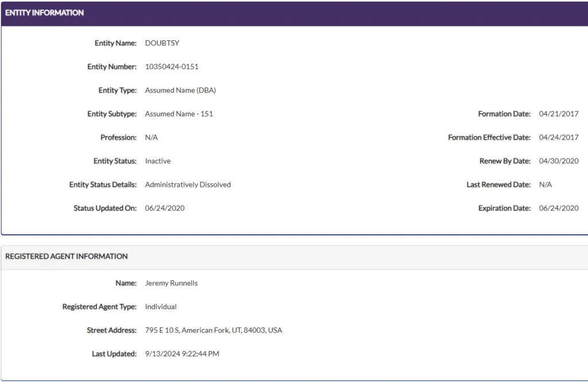Select Formation Effective Date value 04/24/2017
588x382 pixels.
click(558, 137)
